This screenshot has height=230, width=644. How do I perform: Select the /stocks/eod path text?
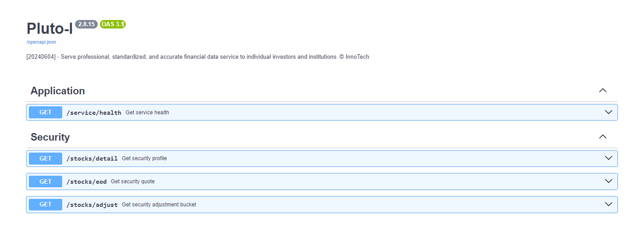point(87,182)
